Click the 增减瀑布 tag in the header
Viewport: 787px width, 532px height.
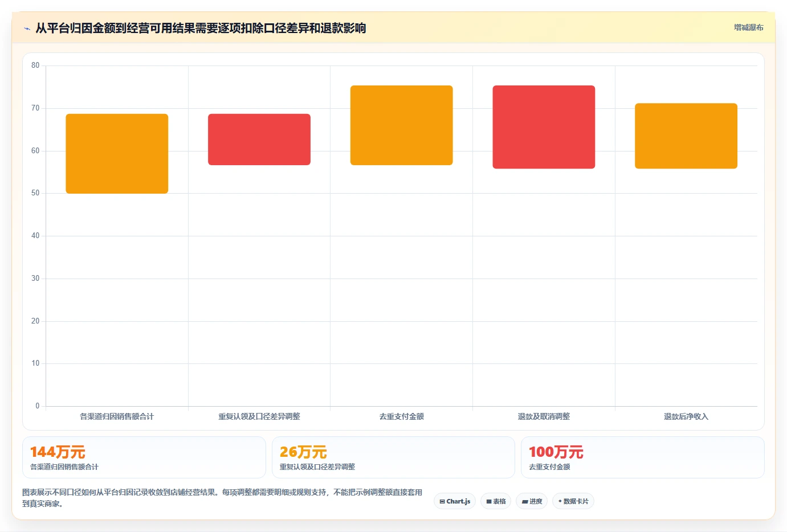coord(748,27)
